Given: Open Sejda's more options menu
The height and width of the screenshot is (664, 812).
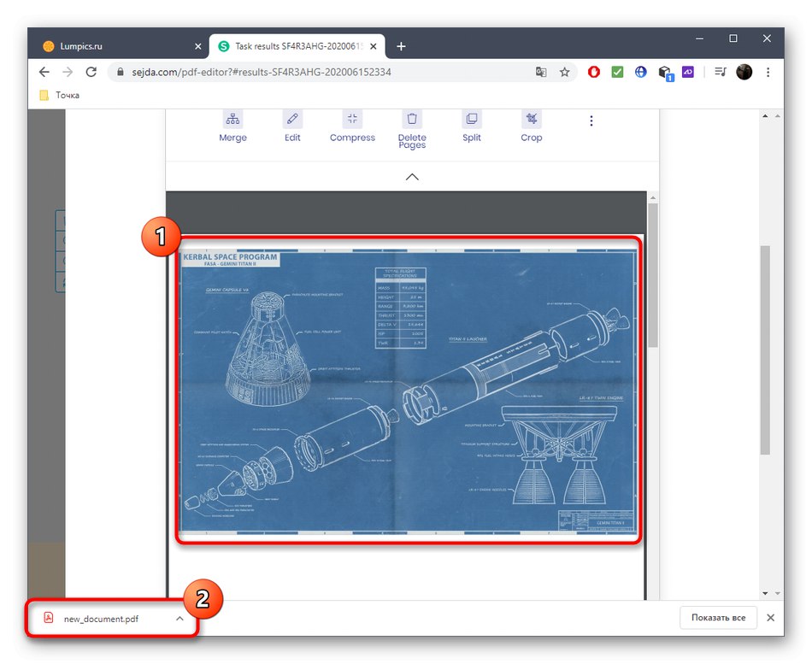Looking at the screenshot, I should [591, 120].
